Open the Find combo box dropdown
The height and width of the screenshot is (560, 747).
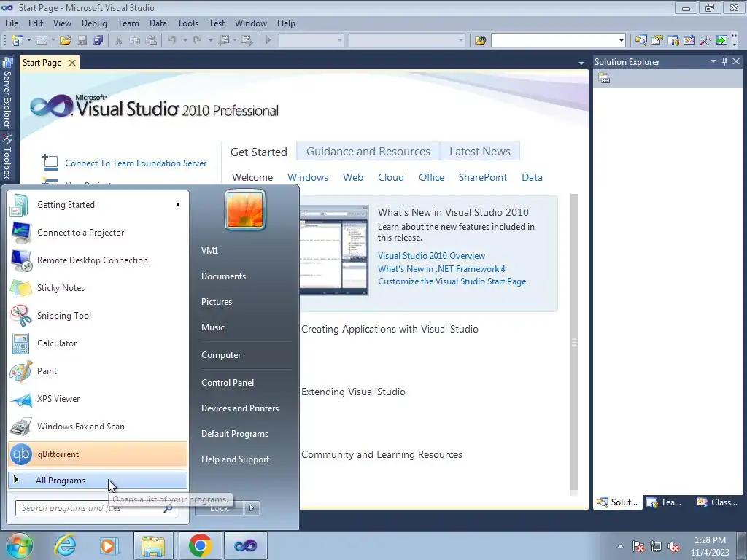(x=621, y=41)
